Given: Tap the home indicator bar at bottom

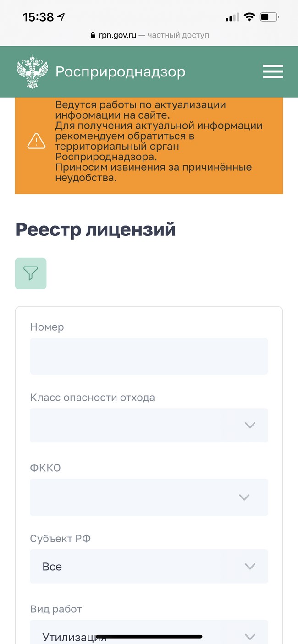Looking at the screenshot, I should click(149, 637).
